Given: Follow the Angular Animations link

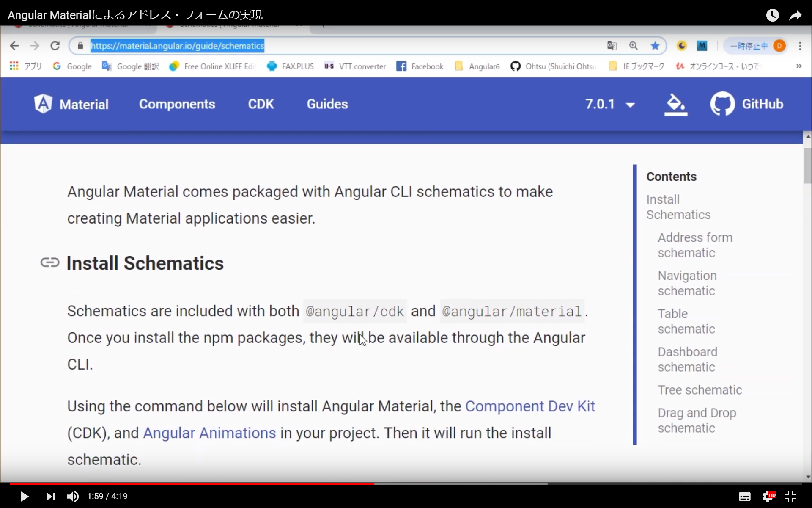Looking at the screenshot, I should [x=209, y=433].
